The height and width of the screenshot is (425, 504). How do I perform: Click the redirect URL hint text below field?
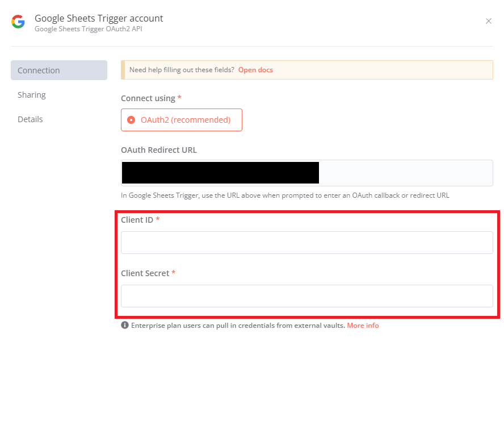tap(285, 195)
